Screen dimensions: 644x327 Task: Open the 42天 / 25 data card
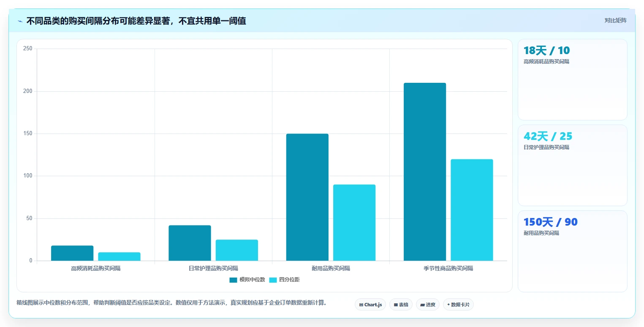572,165
